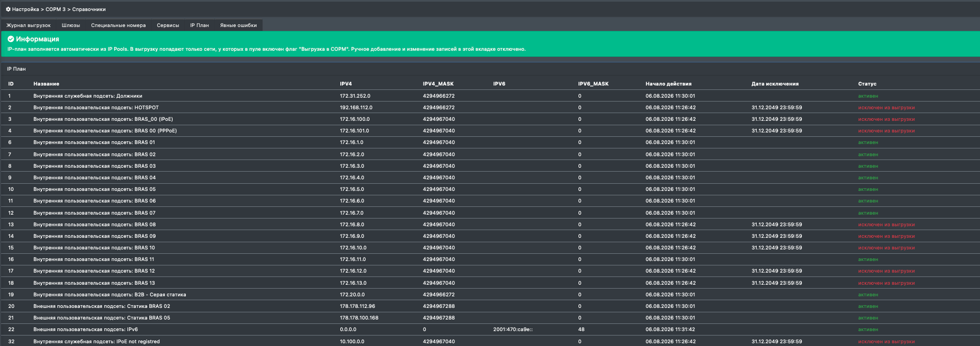Screen dimensions: 980x346
Task: Click the IPV4 column header
Action: click(x=346, y=84)
